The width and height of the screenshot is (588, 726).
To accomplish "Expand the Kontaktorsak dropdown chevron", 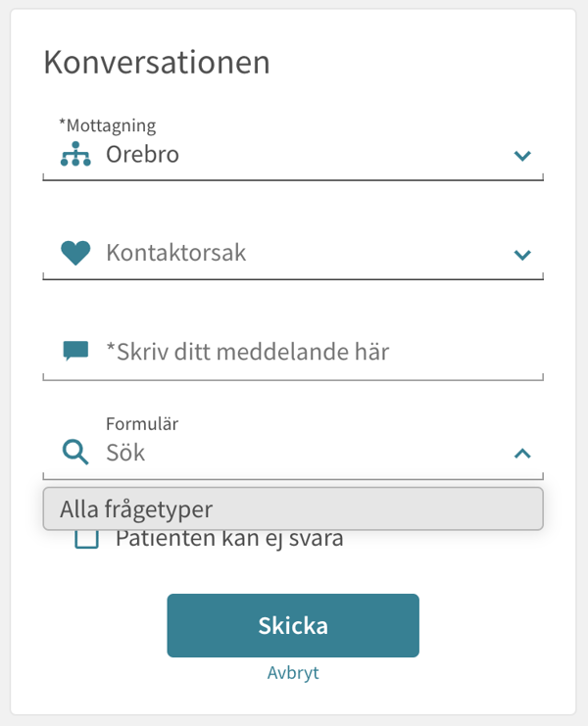I will tap(522, 255).
